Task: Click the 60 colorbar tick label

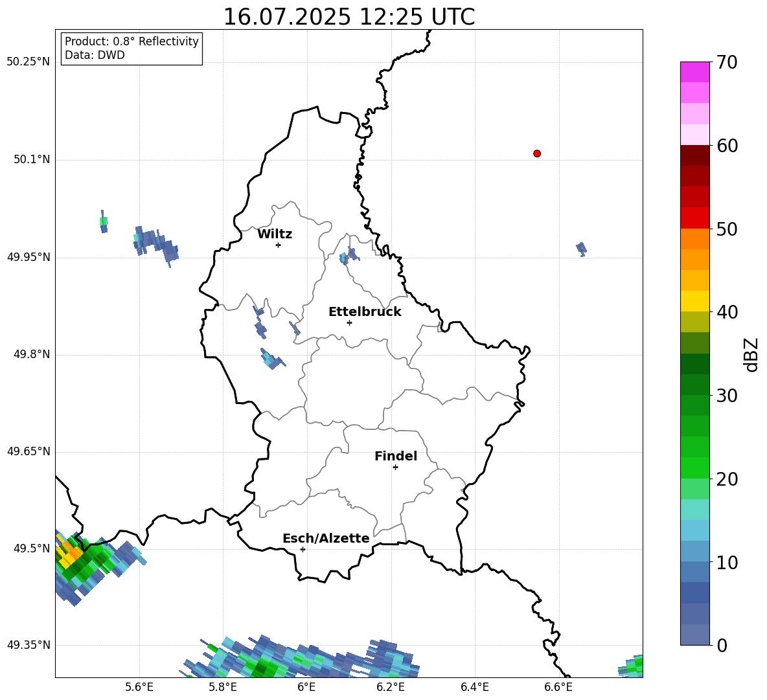Action: [x=727, y=146]
